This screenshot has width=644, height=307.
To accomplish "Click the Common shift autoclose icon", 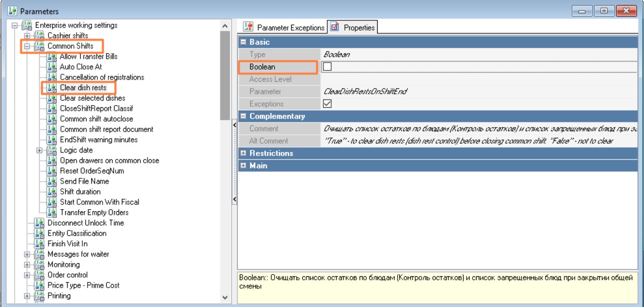I will tap(51, 119).
